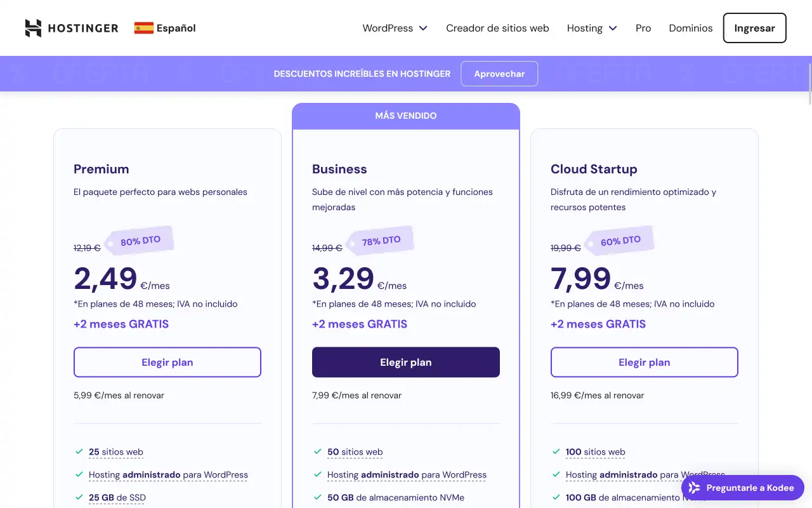Click the '16,99 €/mes al renovar' text
The height and width of the screenshot is (508, 812).
pyautogui.click(x=597, y=395)
